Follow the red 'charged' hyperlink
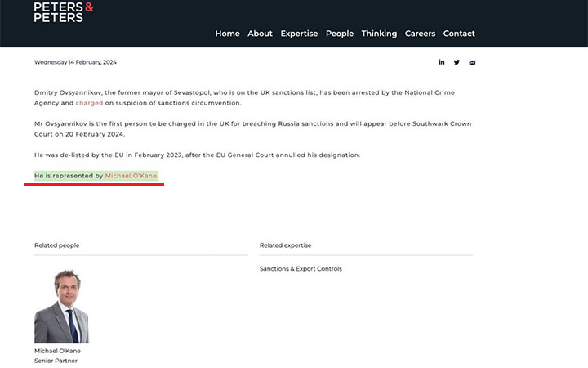 point(89,103)
